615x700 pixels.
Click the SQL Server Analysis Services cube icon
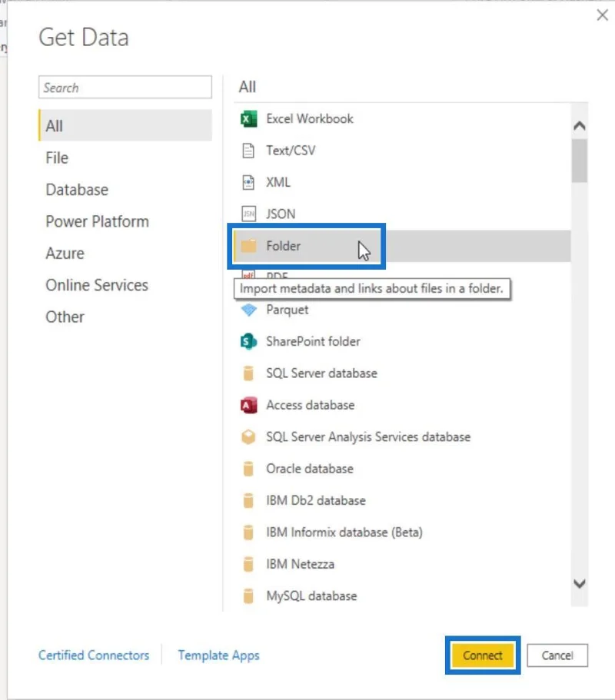click(249, 436)
